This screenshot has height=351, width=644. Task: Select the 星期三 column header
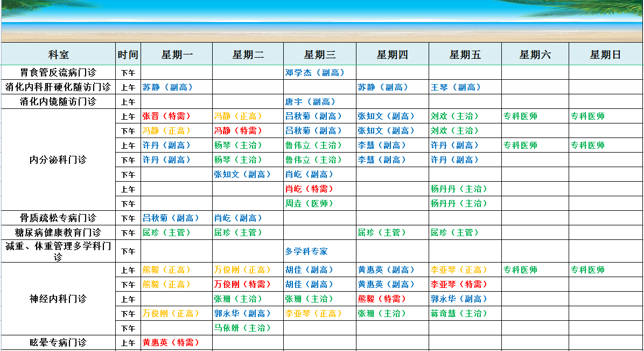coord(320,54)
